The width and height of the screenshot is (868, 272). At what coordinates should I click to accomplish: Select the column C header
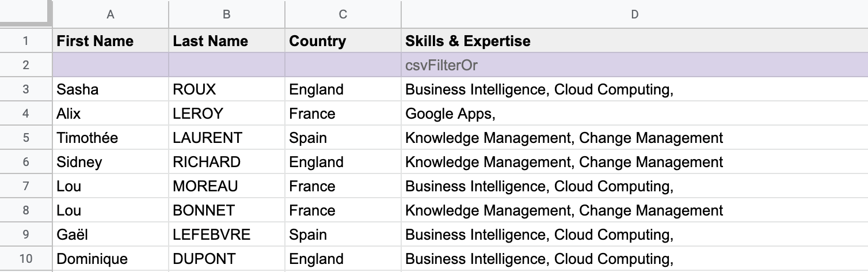click(x=343, y=14)
